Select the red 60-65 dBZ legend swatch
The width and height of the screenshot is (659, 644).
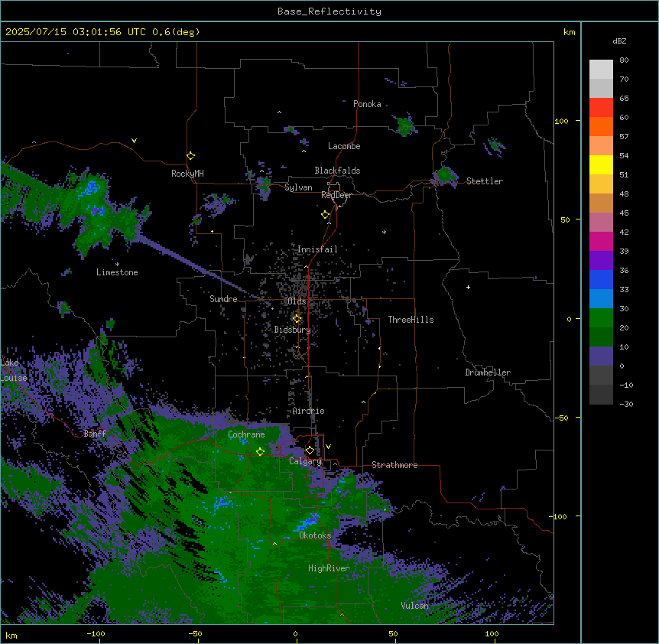[601, 108]
